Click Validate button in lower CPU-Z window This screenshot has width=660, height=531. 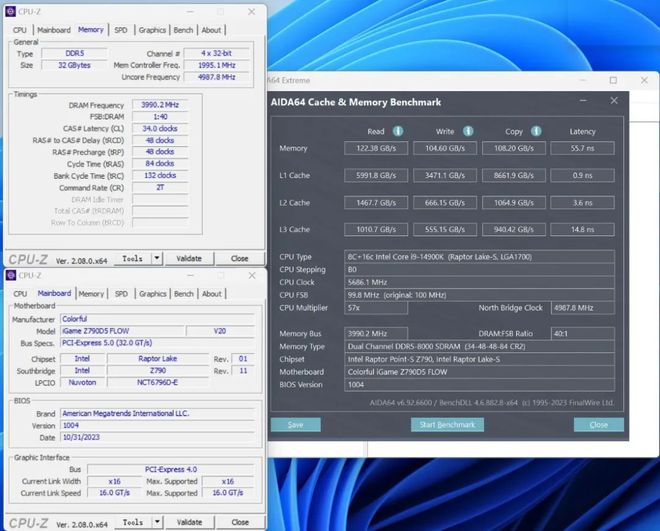pos(189,522)
